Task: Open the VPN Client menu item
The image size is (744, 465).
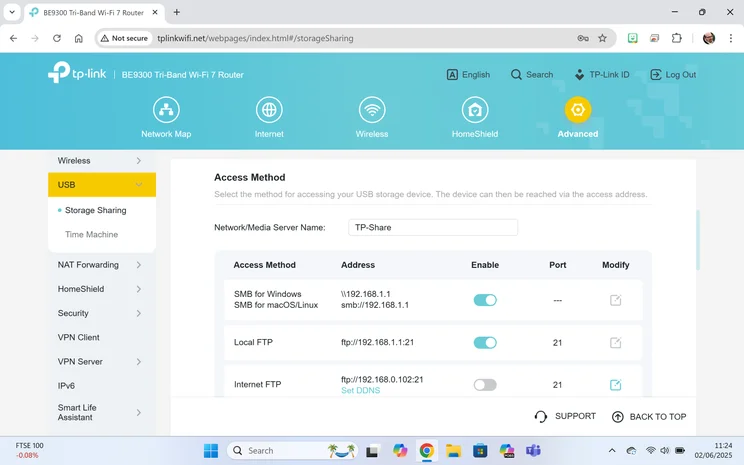Action: pos(79,338)
